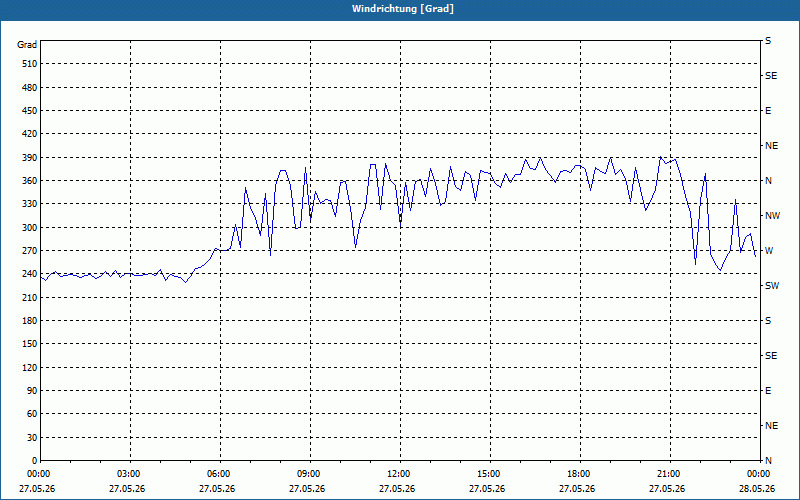This screenshot has width=800, height=500.
Task: Click the '03:00' time axis label
Action: pos(130,474)
